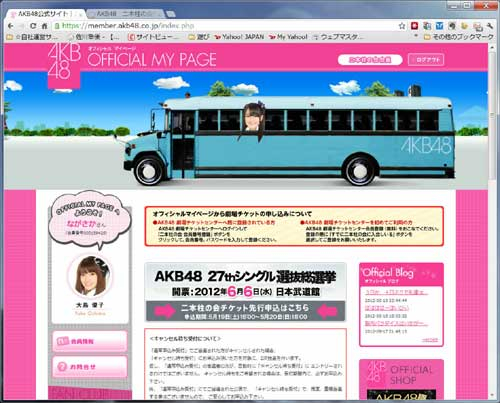
Task: Click the 大島 優子 profile photo
Action: click(x=90, y=276)
